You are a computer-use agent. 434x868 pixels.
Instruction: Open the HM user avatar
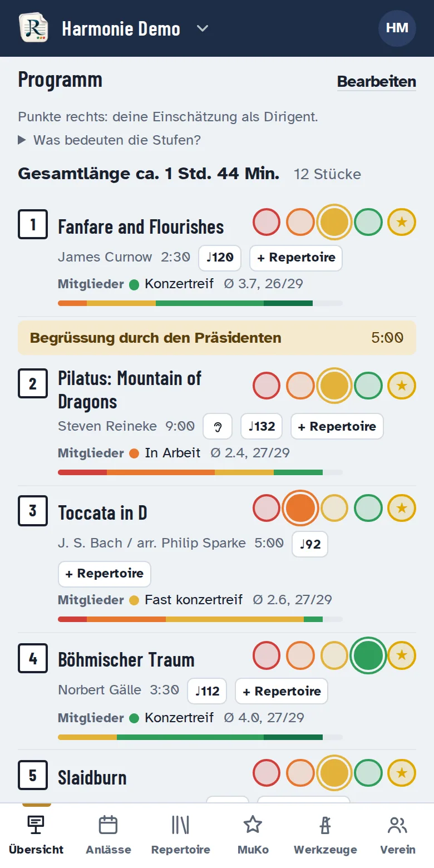tap(397, 28)
